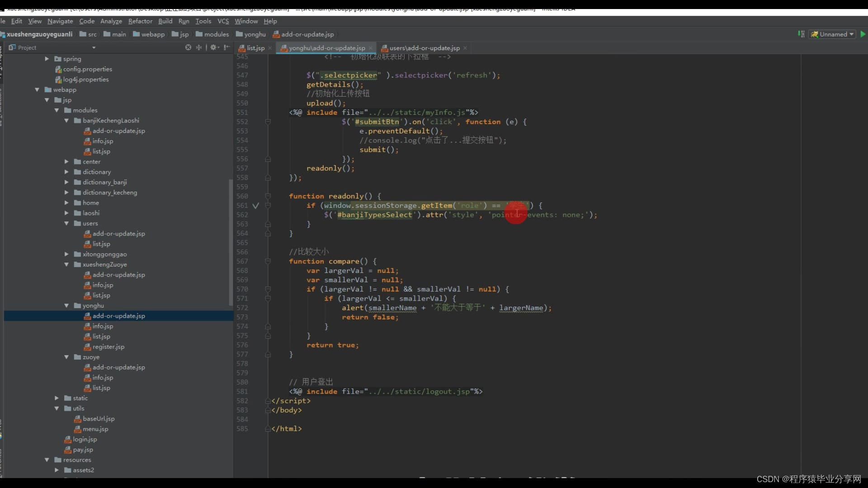Click the modules breadcrumb in navigation bar
The width and height of the screenshot is (868, 488).
[x=212, y=34]
